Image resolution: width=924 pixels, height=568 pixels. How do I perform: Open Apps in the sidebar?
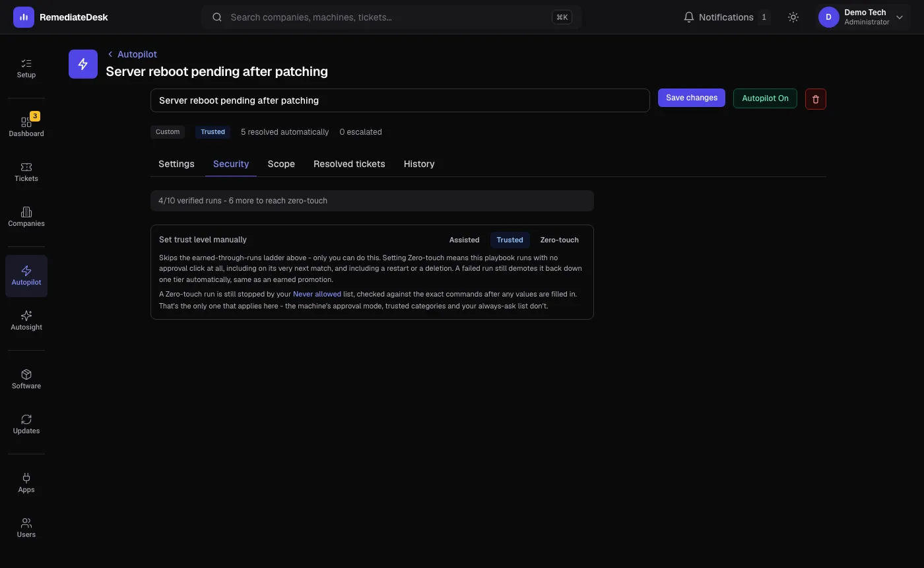(x=26, y=483)
